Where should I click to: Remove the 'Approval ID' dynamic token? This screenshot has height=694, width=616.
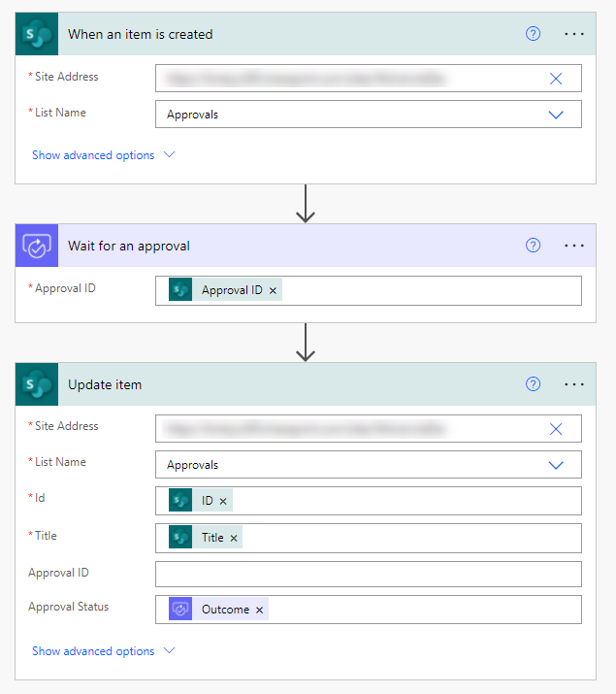(x=273, y=290)
